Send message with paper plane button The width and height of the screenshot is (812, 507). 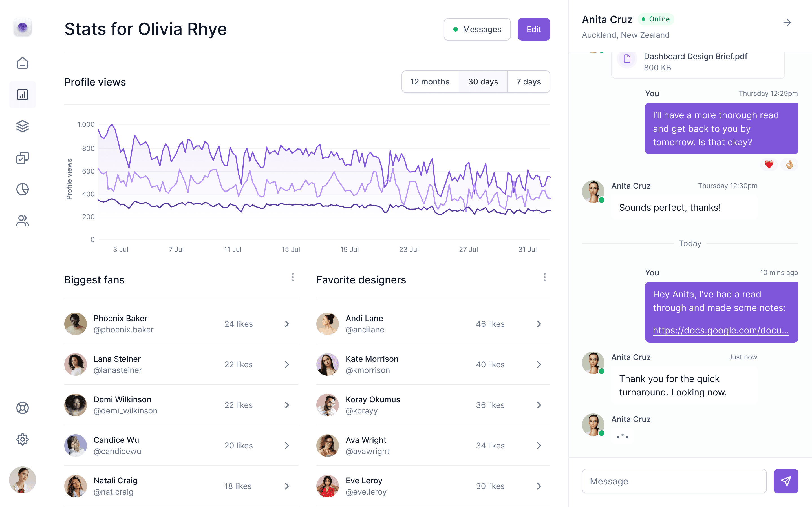pyautogui.click(x=786, y=481)
